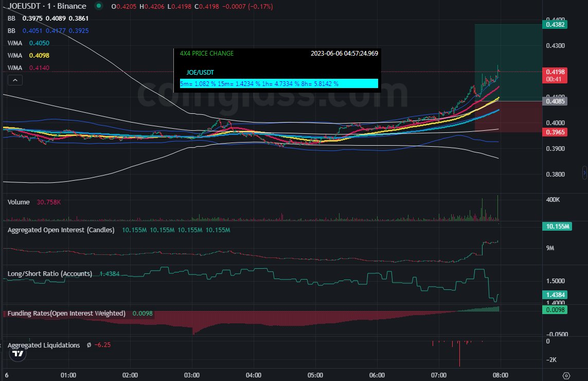Viewport: 588px width, 381px height.
Task: Click the Long/Short Ratio (Accounts) label
Action: click(x=49, y=273)
